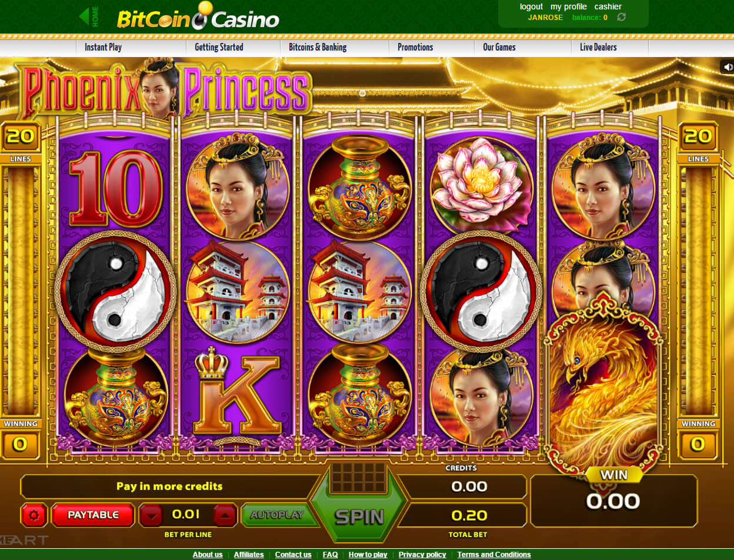Viewport: 734px width, 560px height.
Task: Hit the green SPIN button
Action: (x=359, y=516)
